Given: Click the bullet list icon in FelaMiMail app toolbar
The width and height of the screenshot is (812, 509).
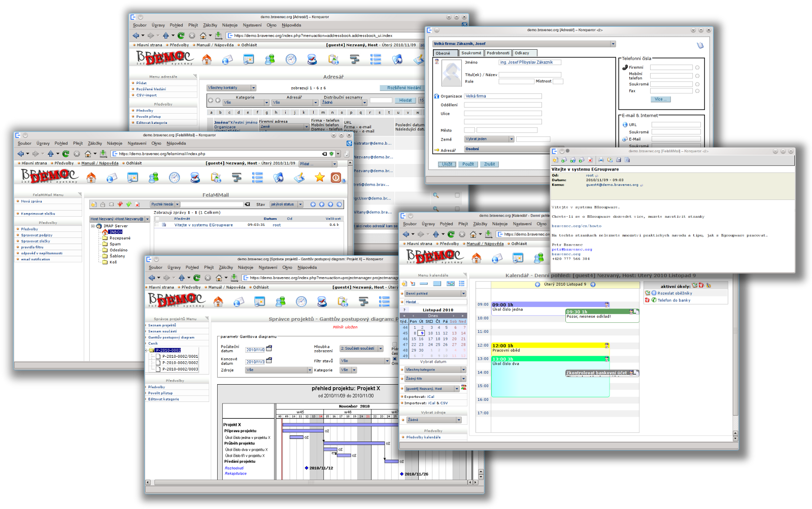Looking at the screenshot, I should (257, 177).
